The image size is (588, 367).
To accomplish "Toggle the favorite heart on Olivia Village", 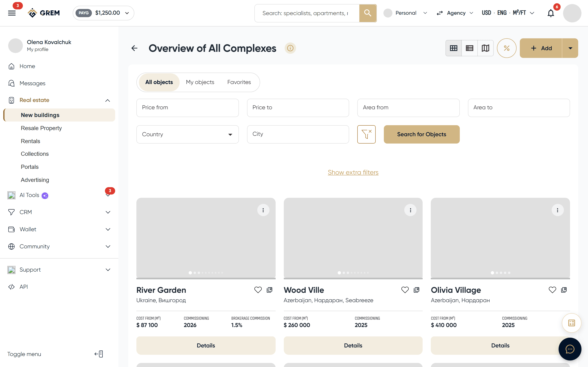I will 552,290.
